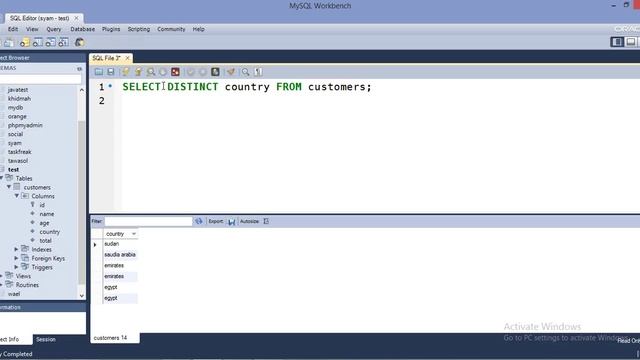This screenshot has height=360, width=640.
Task: Open the Database menu
Action: click(x=82, y=29)
